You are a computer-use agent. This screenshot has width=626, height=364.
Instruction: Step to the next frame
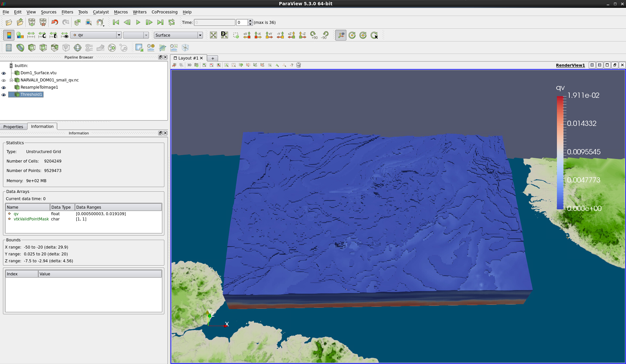(x=149, y=22)
